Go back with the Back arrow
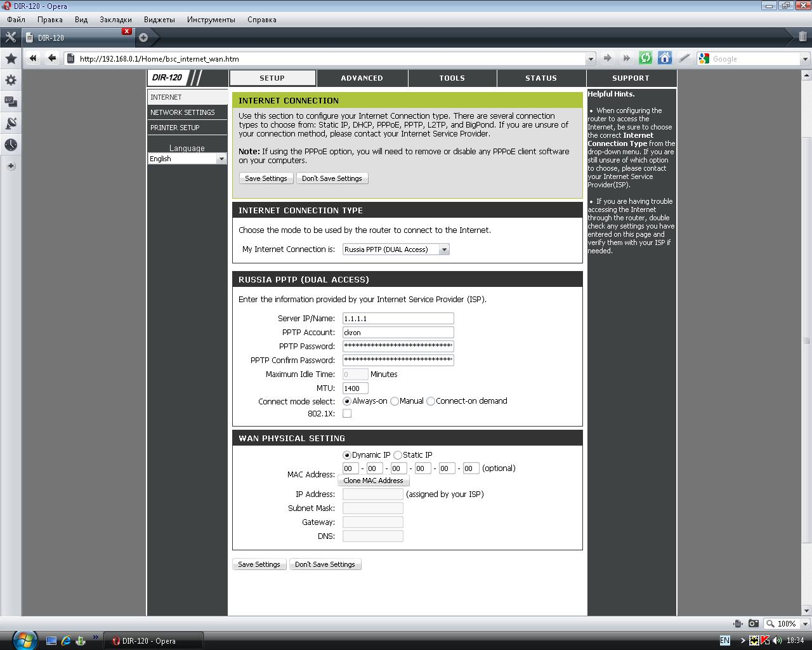Image resolution: width=812 pixels, height=650 pixels. point(52,58)
